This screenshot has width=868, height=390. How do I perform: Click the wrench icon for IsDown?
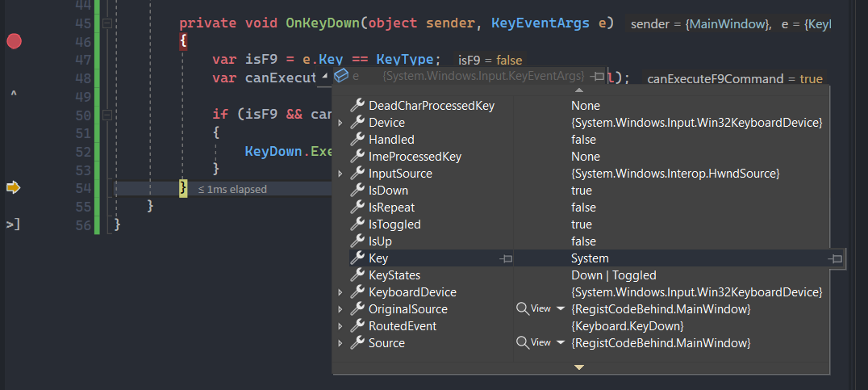point(357,191)
